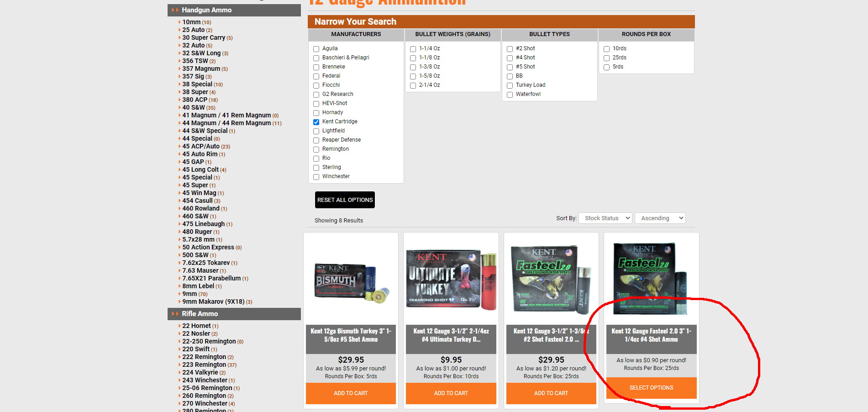Check the Hornady manufacturer checkbox

point(316,113)
